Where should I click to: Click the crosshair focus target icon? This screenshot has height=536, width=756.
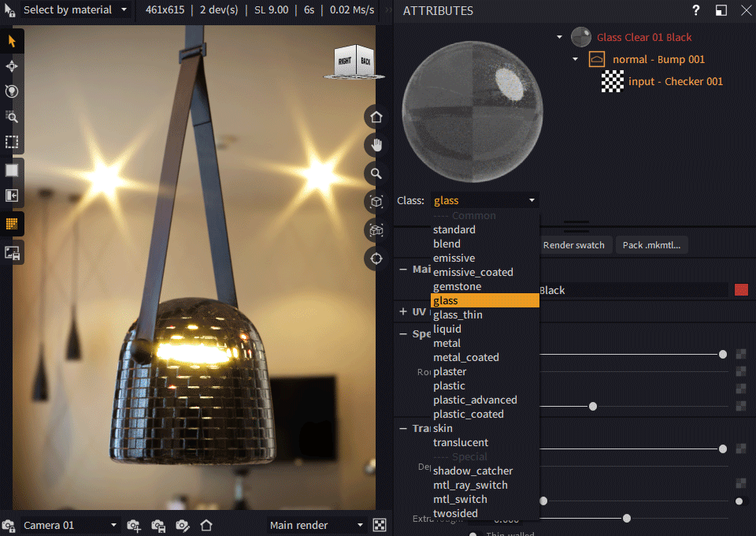pos(376,259)
